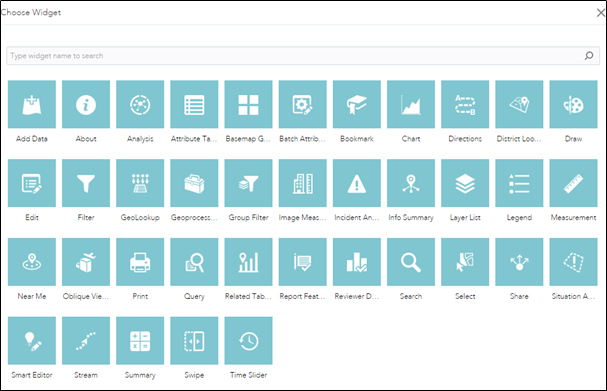This screenshot has width=607, height=391.
Task: Close the Choose Widget dialog
Action: pyautogui.click(x=600, y=13)
